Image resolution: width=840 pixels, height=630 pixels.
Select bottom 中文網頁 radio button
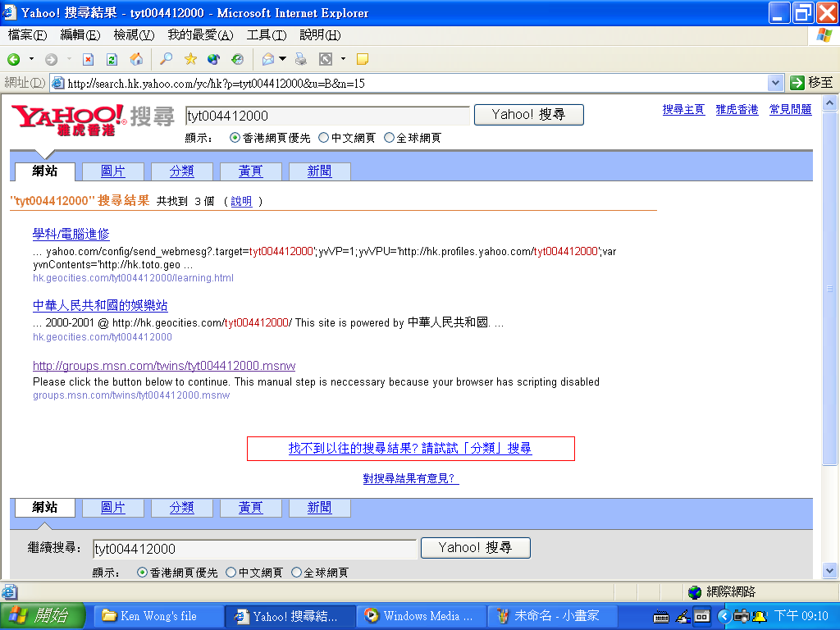pos(231,572)
